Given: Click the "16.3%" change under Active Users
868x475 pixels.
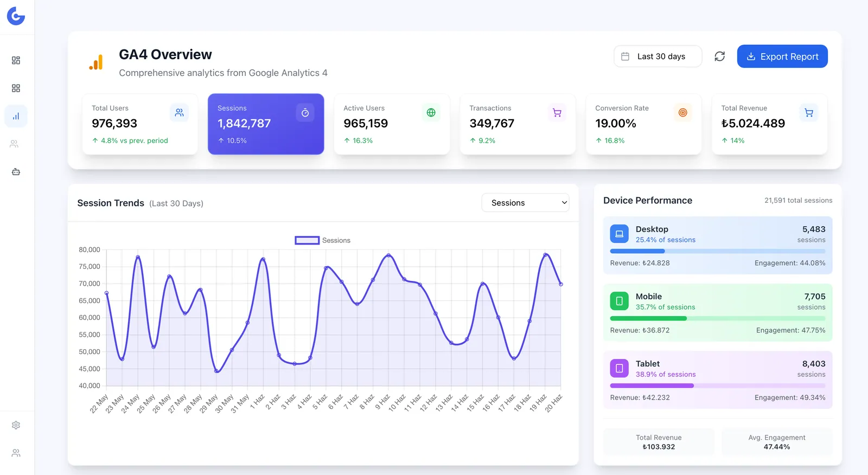Looking at the screenshot, I should [362, 140].
